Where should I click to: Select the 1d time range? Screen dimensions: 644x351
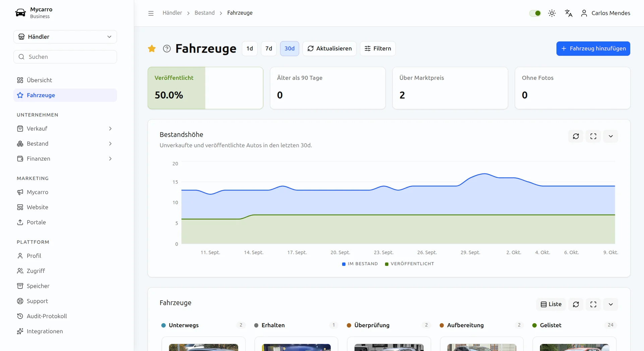[x=250, y=49]
